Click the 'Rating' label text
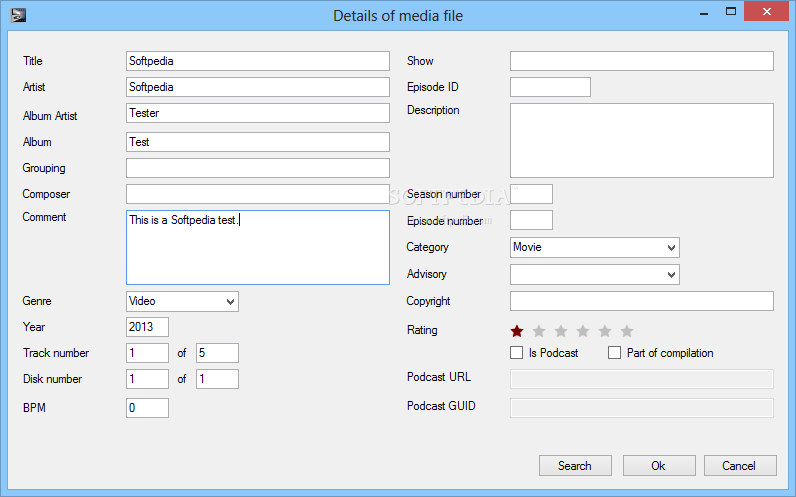The image size is (796, 497). click(422, 330)
